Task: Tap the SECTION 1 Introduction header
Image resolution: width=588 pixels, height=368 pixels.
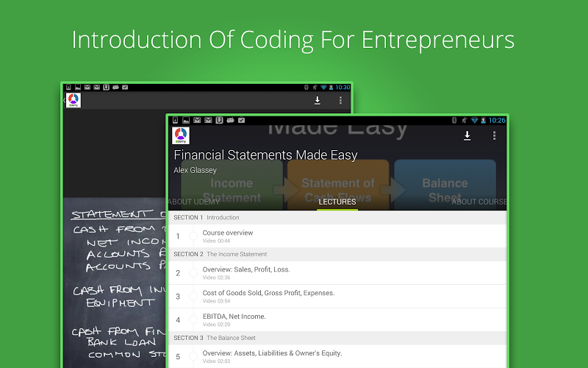Action: (x=337, y=217)
